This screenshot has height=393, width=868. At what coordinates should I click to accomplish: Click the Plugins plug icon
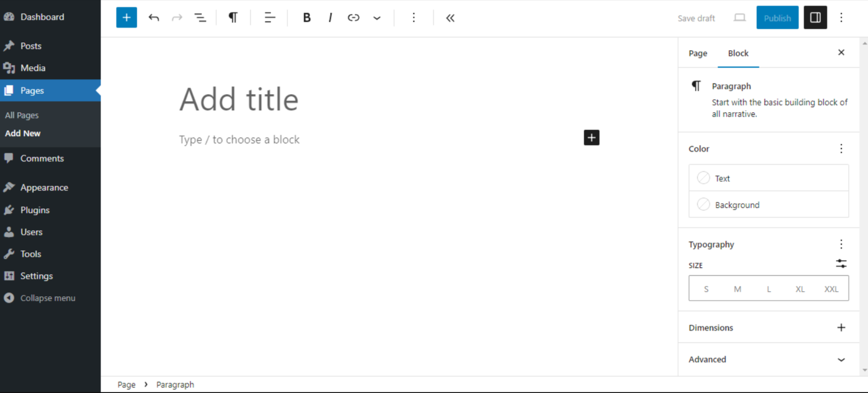coord(9,210)
